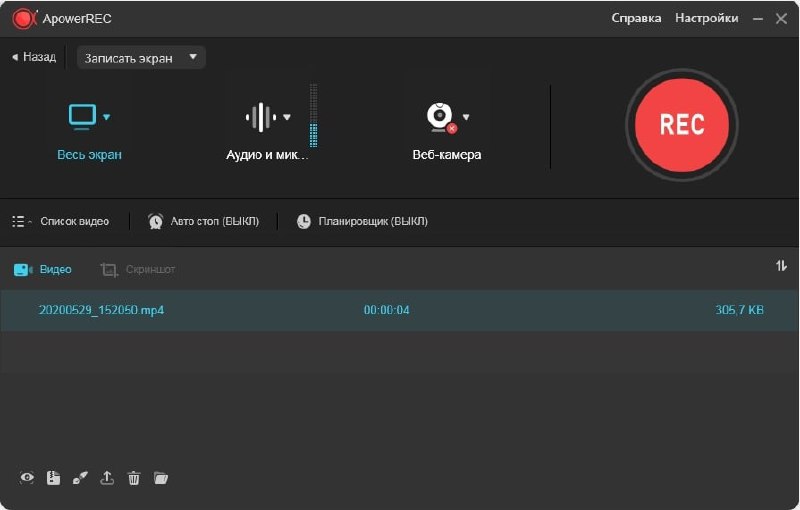Click the Список видео label
Image resolution: width=800 pixels, height=510 pixels.
coord(74,221)
